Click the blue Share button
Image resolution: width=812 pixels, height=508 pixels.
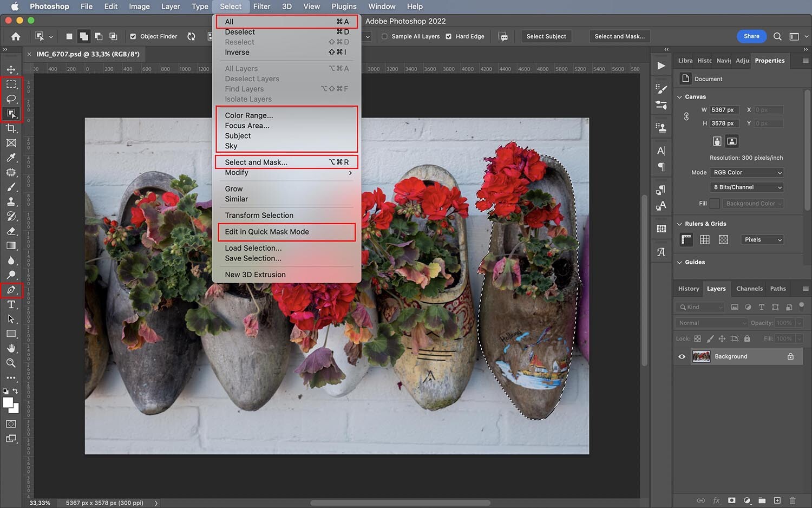751,36
